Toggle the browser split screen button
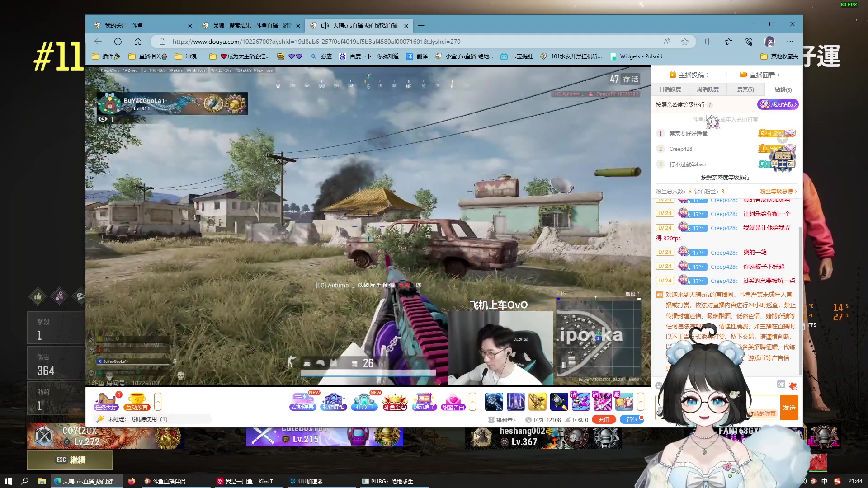The width and height of the screenshot is (868, 488). 708,42
